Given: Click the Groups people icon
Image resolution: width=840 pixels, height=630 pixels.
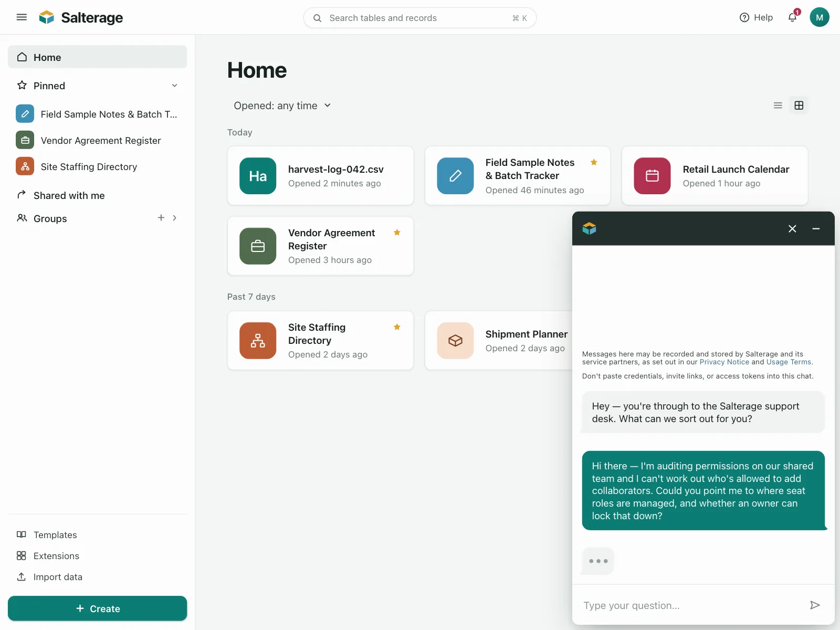Looking at the screenshot, I should [x=22, y=218].
